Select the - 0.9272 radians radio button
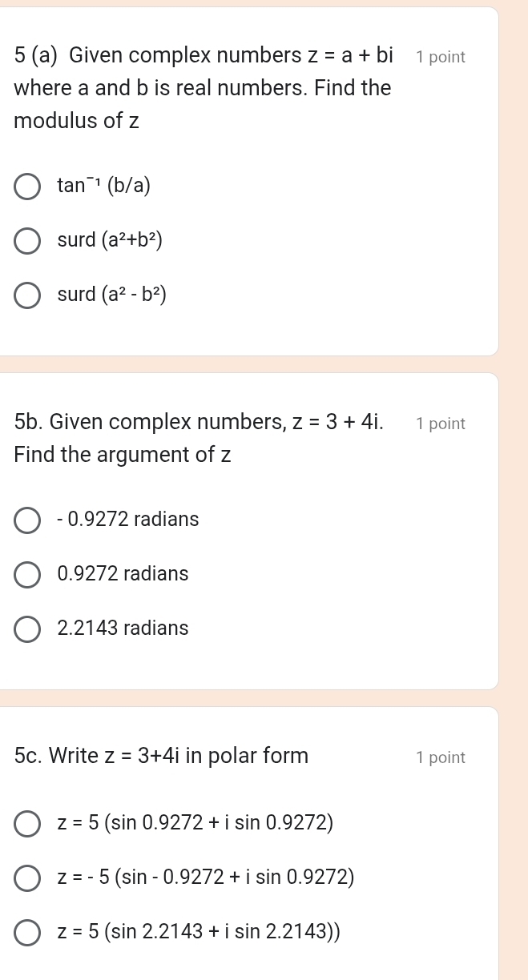Screen dimensions: 528x980 point(27,520)
